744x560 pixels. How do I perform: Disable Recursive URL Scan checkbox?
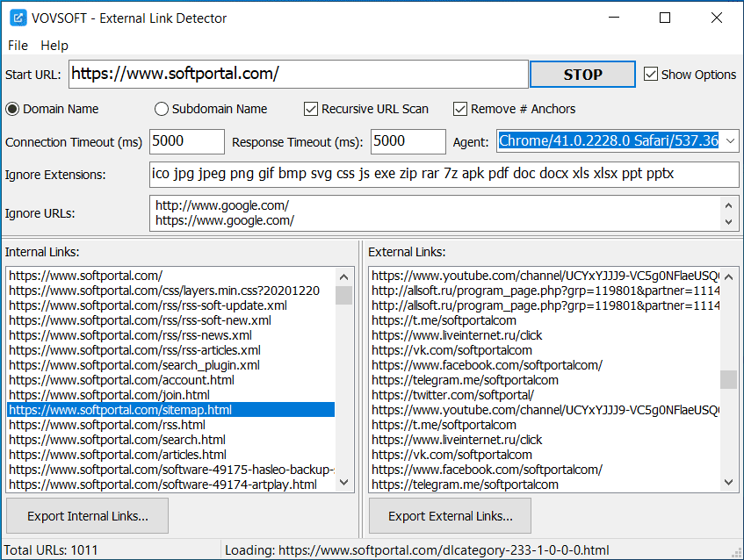[x=311, y=109]
